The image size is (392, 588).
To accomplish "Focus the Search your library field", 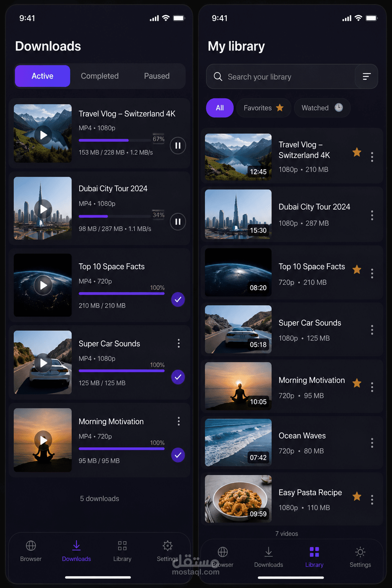I will (x=281, y=77).
